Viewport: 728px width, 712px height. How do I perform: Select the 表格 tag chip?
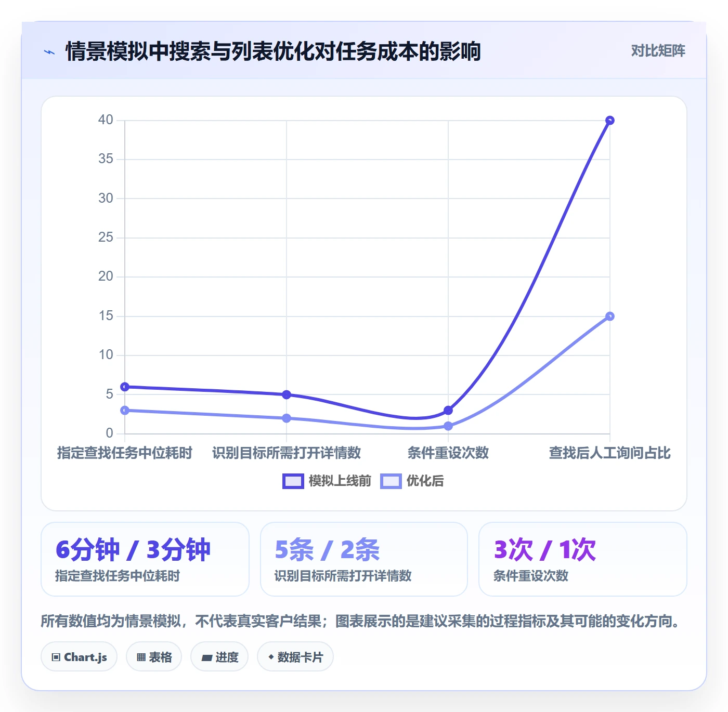[x=154, y=657]
